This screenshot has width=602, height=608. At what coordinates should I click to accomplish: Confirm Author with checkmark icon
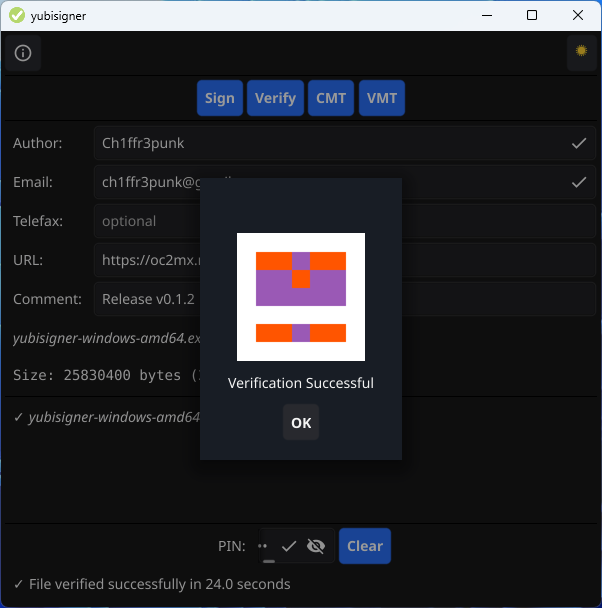(579, 143)
